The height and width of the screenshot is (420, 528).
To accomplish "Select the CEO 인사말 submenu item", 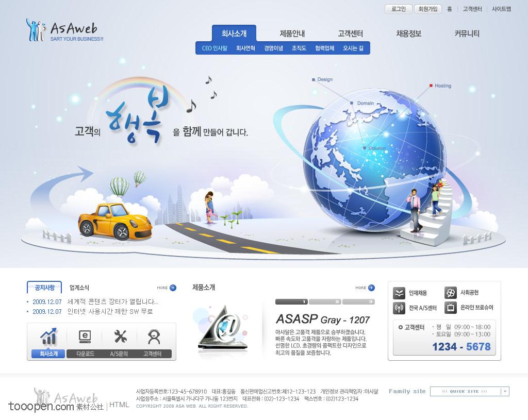I will point(214,48).
